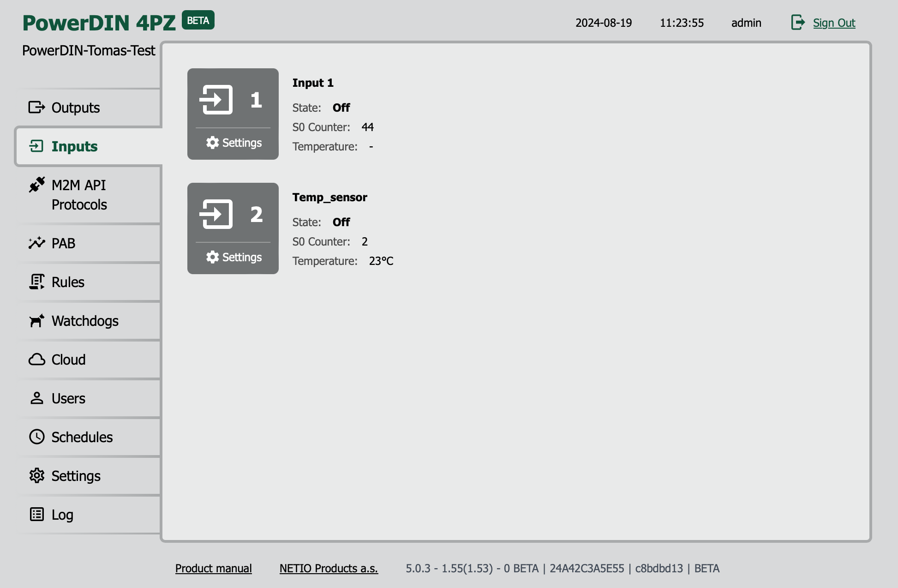898x588 pixels.
Task: Click the Log list icon
Action: click(36, 514)
